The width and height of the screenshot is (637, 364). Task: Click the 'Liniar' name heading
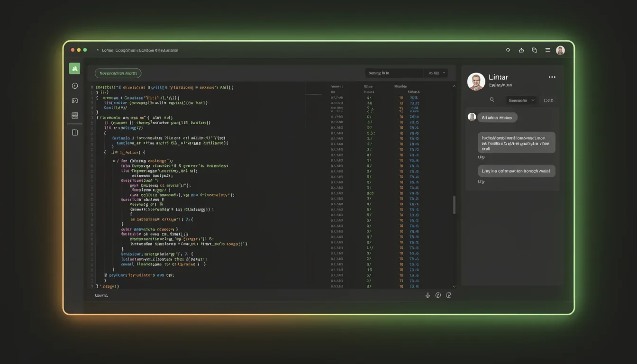pyautogui.click(x=498, y=77)
